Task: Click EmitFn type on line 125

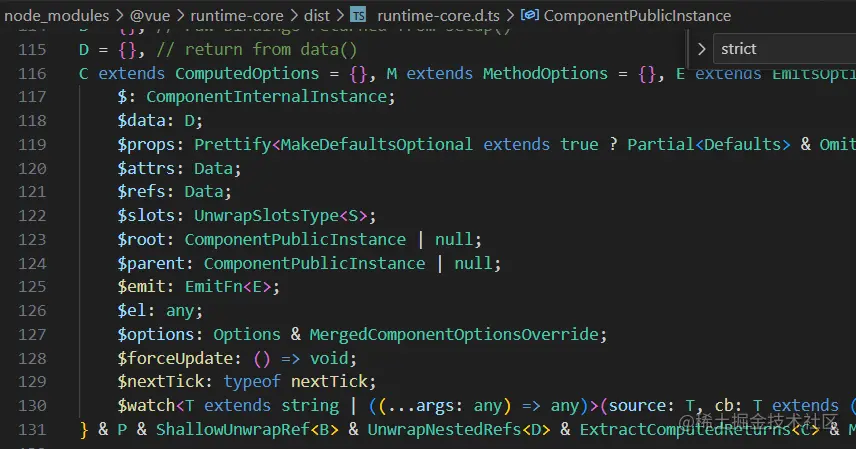Action: [x=213, y=287]
